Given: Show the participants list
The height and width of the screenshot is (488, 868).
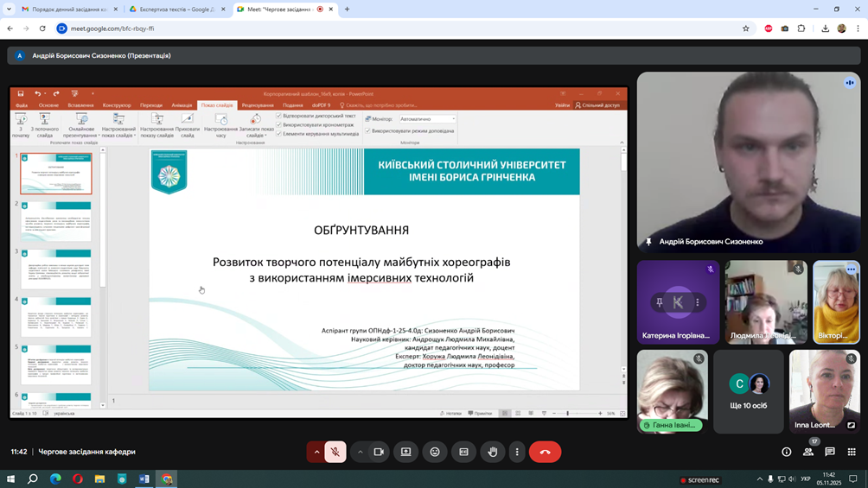Looking at the screenshot, I should coord(808,452).
